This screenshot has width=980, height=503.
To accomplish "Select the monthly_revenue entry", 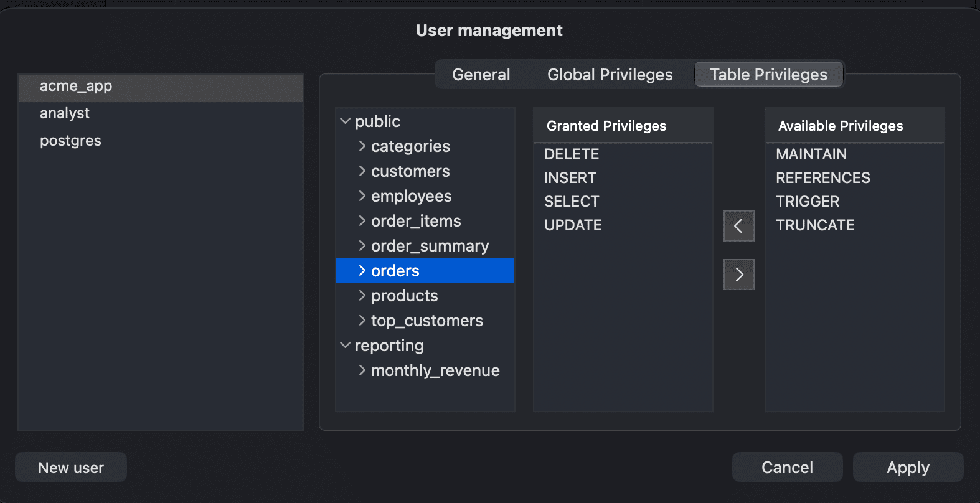I will click(x=435, y=370).
